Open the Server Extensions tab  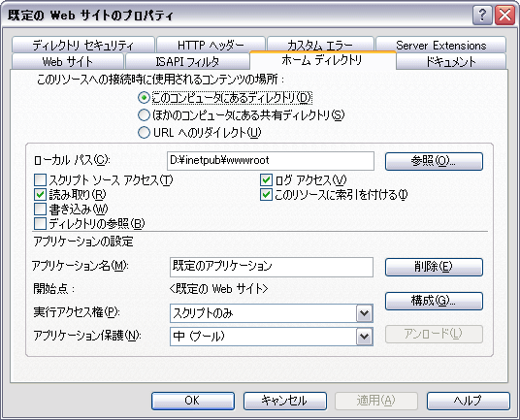440,45
